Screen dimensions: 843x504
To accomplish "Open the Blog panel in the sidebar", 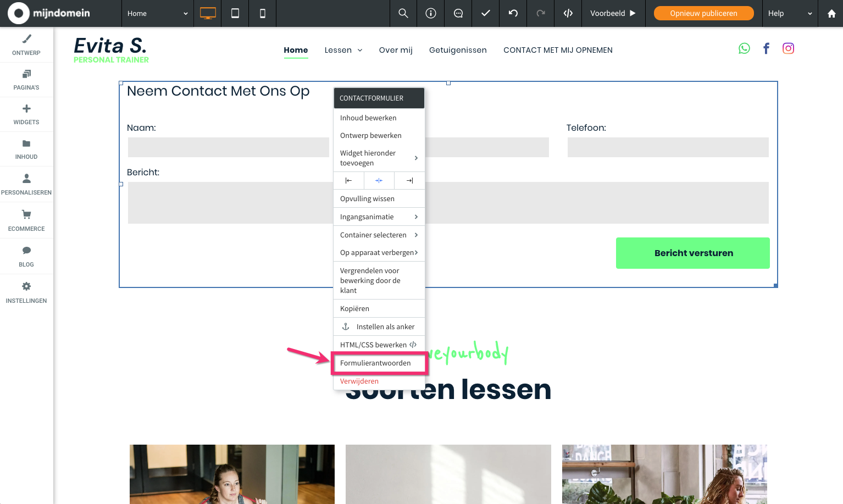I will pos(26,256).
